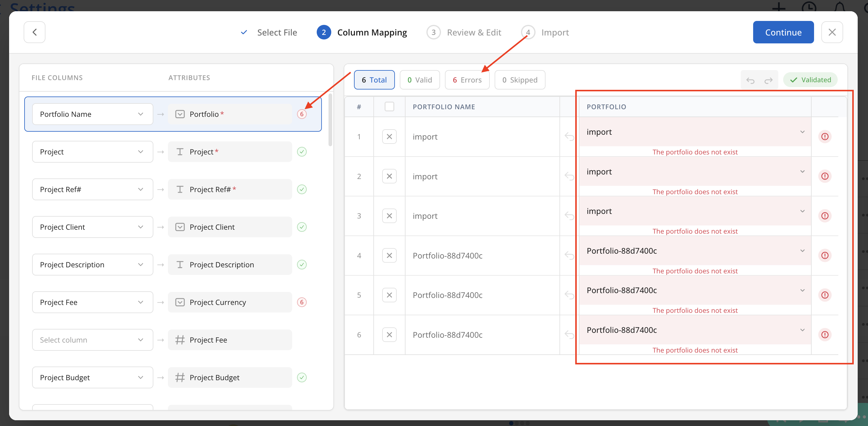The width and height of the screenshot is (868, 426).
Task: Click the Continue button
Action: point(783,32)
